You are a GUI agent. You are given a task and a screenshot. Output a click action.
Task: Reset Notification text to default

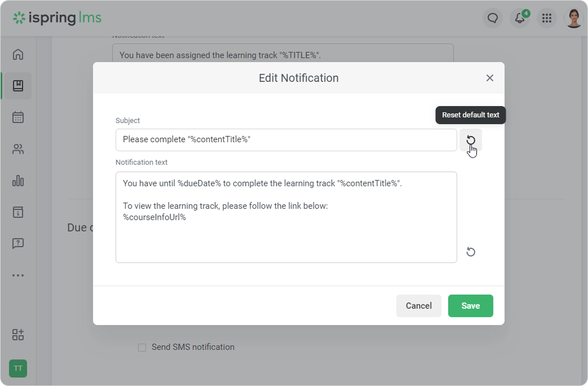[471, 252]
